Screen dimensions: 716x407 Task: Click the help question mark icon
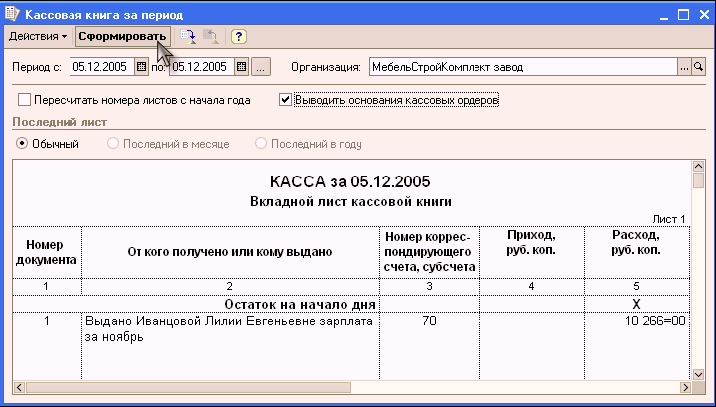(x=239, y=36)
